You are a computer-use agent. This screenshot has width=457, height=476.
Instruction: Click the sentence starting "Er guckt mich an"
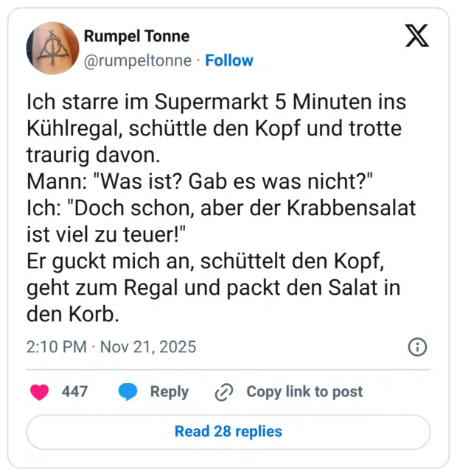click(x=209, y=261)
